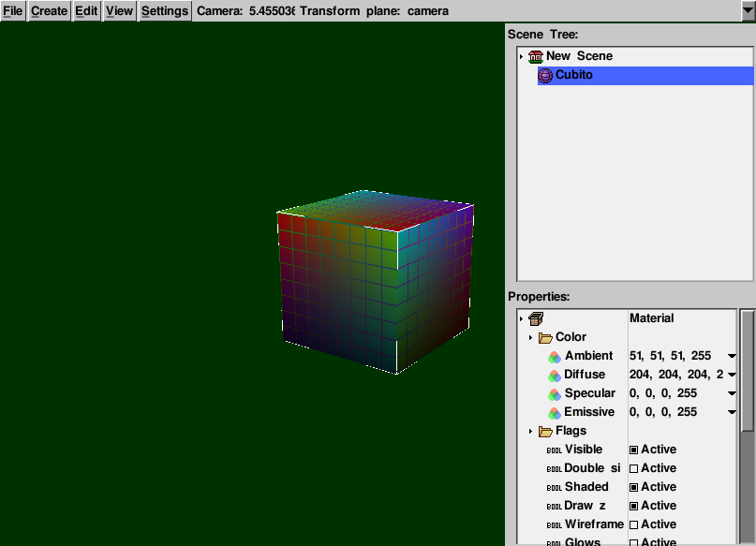756x546 pixels.
Task: Collapse the Material property group arrow
Action: pos(521,318)
